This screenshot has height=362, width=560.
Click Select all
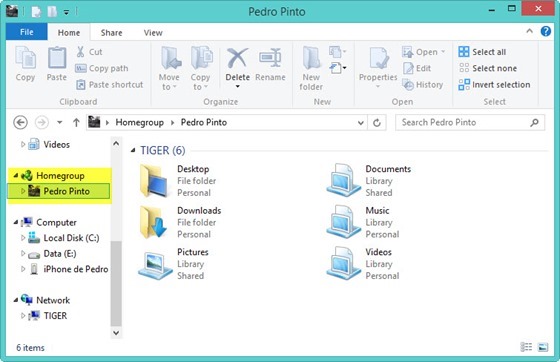(482, 52)
